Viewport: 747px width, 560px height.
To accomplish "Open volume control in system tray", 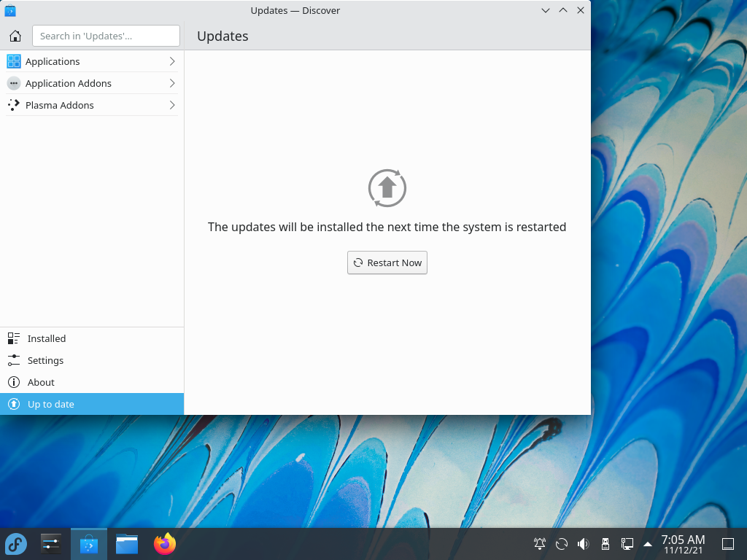I will pos(583,544).
